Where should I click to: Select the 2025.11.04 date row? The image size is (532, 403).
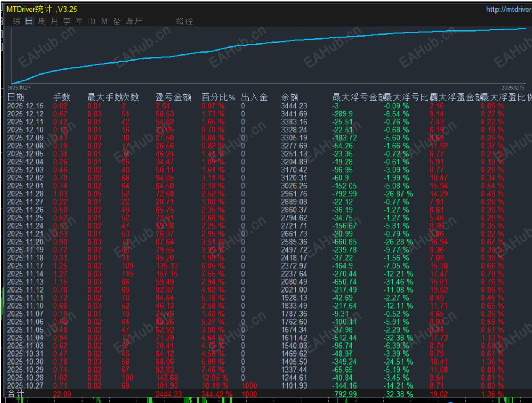coord(25,338)
